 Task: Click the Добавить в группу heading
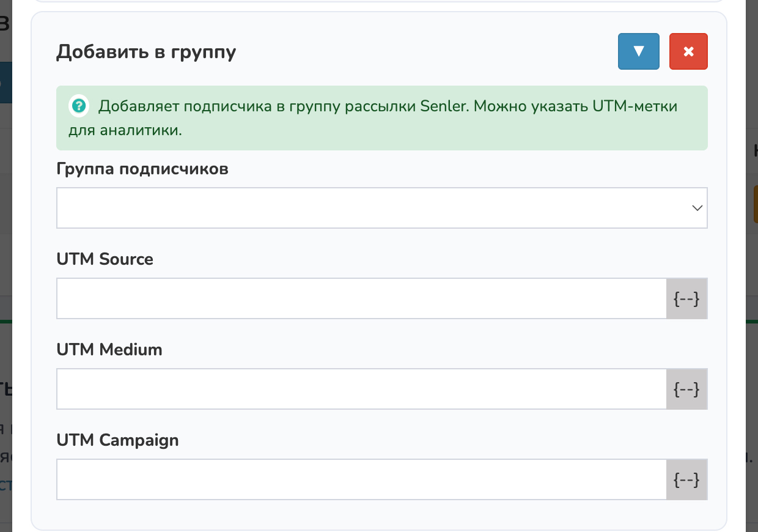[146, 52]
